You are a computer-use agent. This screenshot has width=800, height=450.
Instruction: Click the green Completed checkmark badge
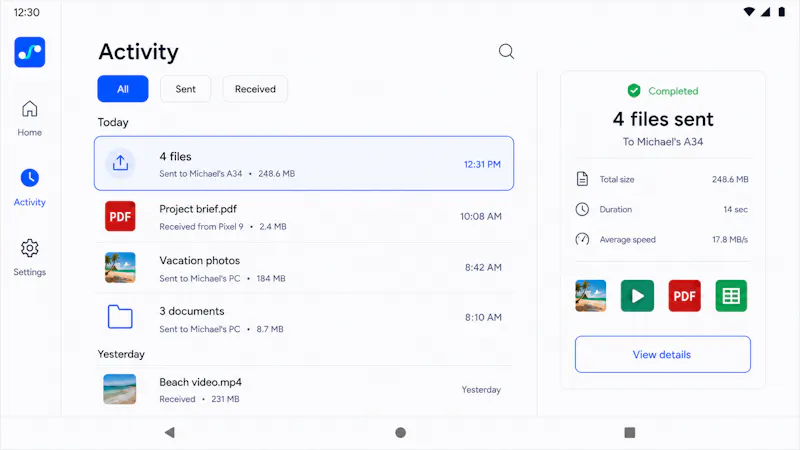[634, 91]
